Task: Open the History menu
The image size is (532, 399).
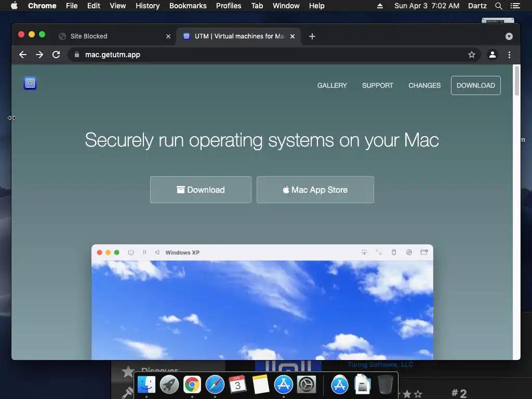Action: tap(148, 6)
